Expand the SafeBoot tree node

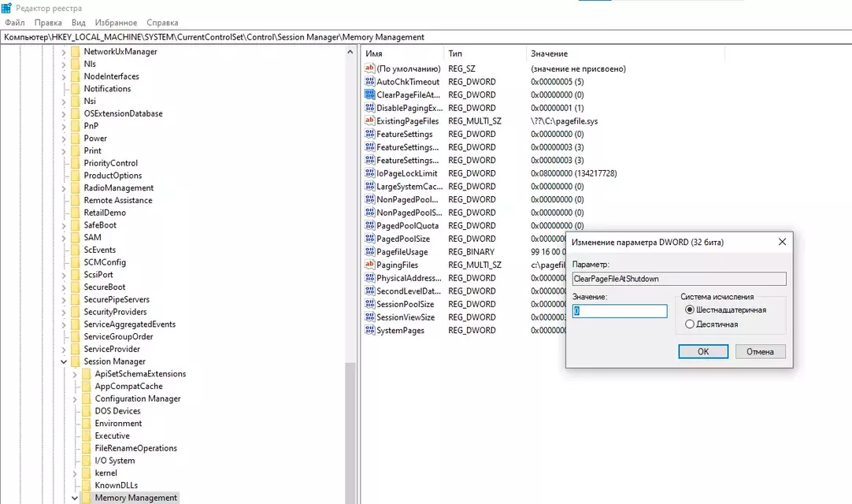(x=64, y=226)
